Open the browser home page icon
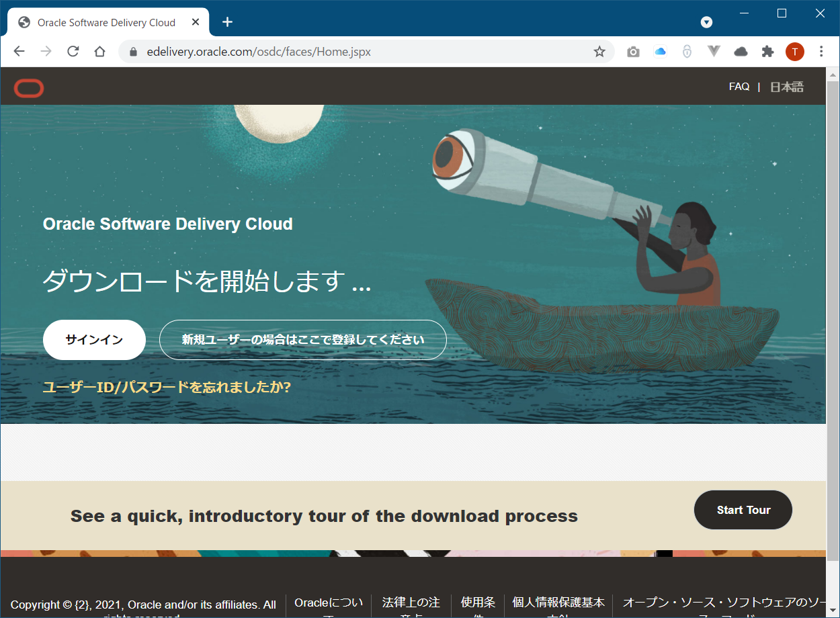 coord(99,52)
